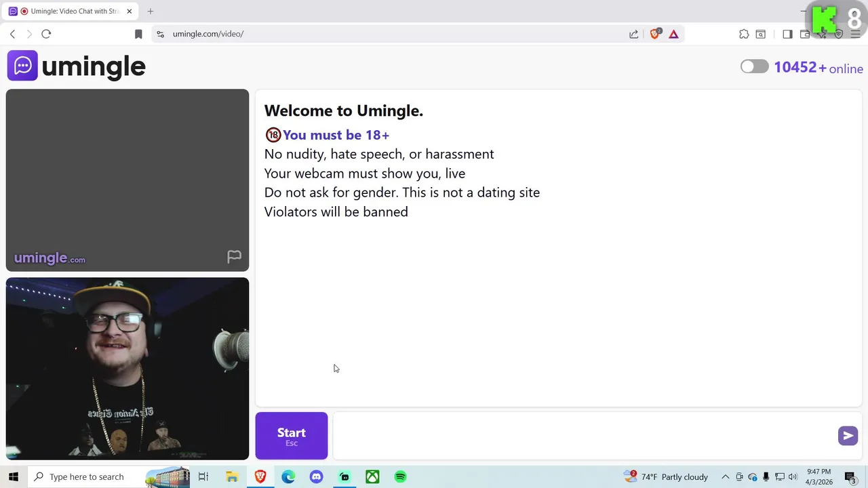Click the taskbar search box
This screenshot has height=488, width=868.
pyautogui.click(x=108, y=476)
